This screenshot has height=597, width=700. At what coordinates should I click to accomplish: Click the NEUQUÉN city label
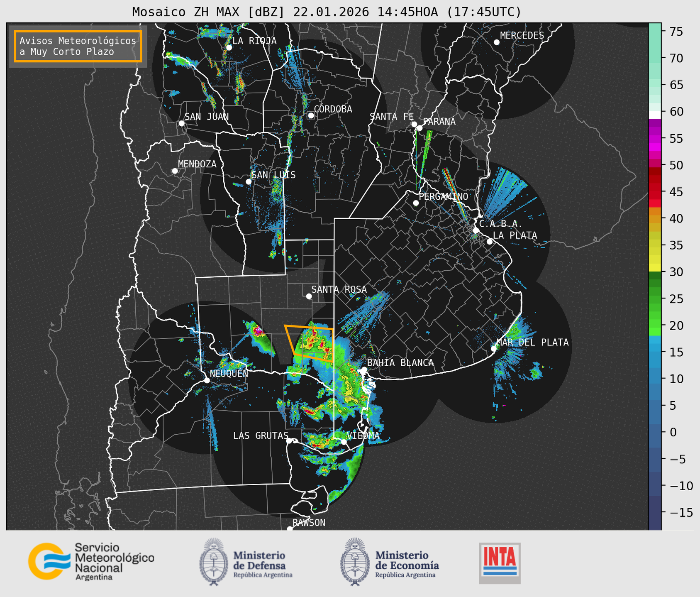click(x=229, y=373)
